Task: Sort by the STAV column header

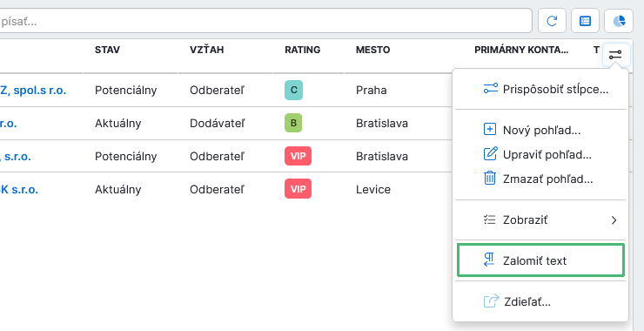Action: (107, 51)
